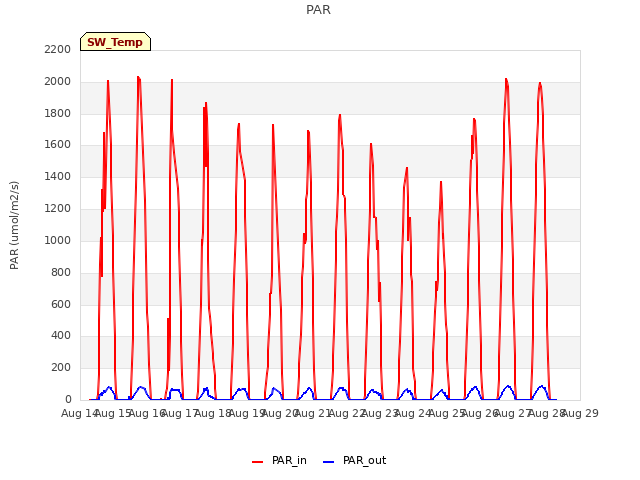Click the Aug 18 x-axis label
The height and width of the screenshot is (480, 640).
[213, 413]
